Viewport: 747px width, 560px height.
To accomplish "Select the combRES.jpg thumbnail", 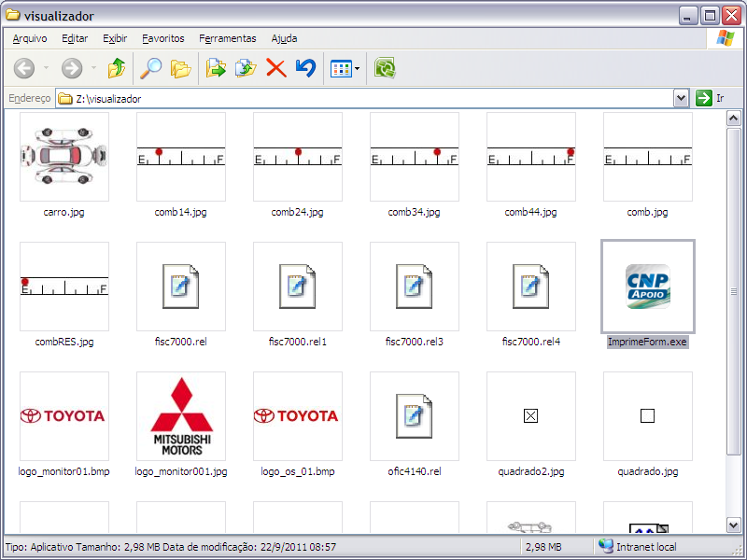I will pos(64,287).
